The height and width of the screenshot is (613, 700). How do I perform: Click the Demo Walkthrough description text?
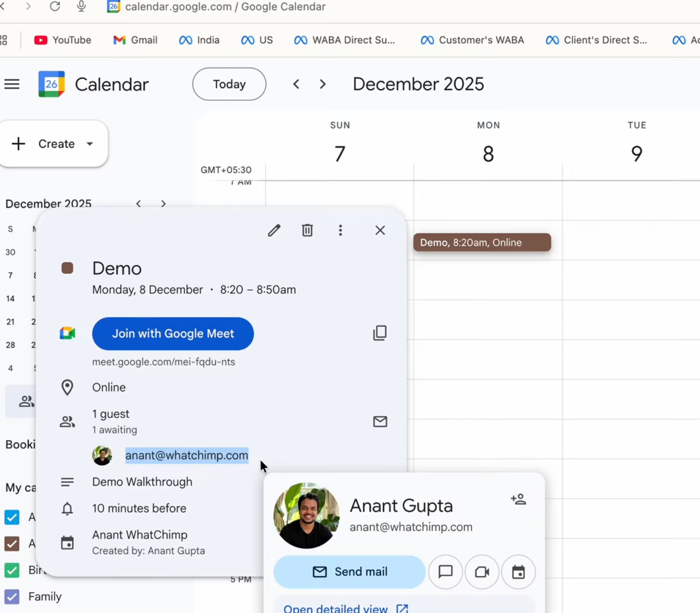tap(142, 482)
